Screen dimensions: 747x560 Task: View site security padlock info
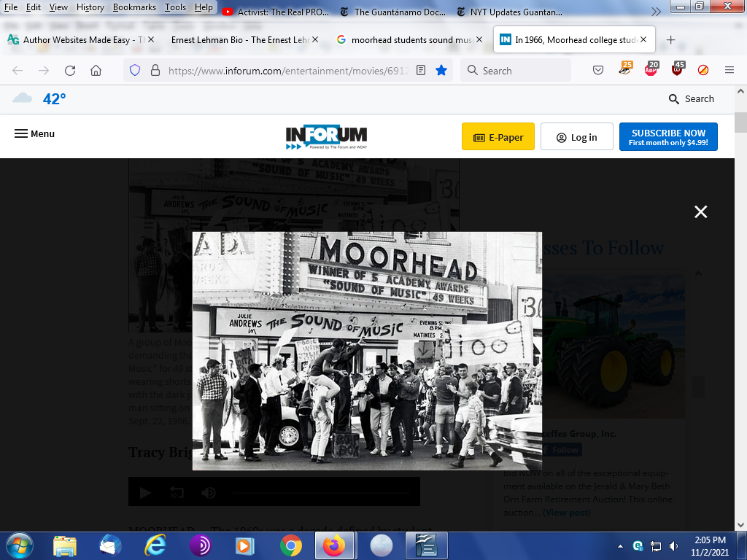click(x=155, y=71)
